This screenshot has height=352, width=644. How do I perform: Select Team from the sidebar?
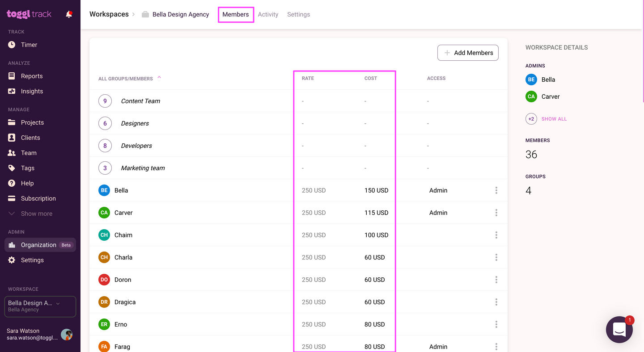(x=29, y=153)
